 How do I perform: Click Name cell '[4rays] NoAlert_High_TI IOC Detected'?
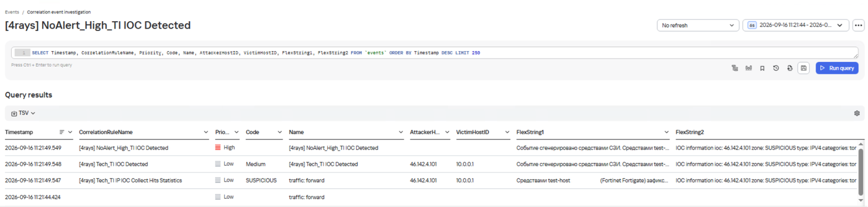(333, 148)
